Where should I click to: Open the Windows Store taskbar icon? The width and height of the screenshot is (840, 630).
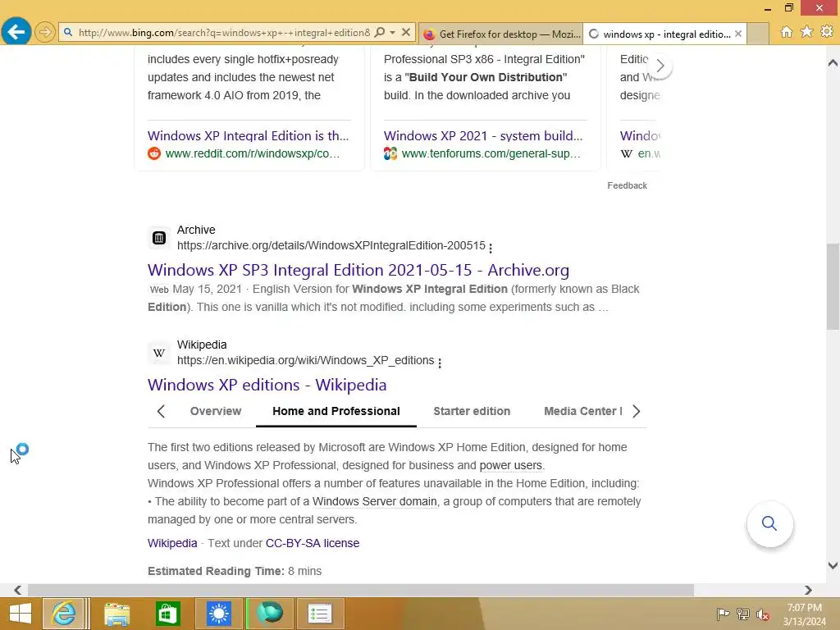[167, 614]
